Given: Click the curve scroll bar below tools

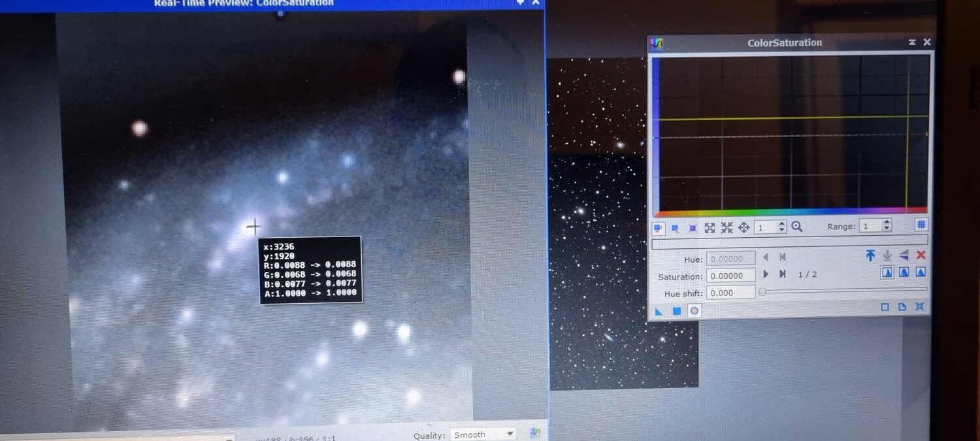Looking at the screenshot, I should [789, 242].
